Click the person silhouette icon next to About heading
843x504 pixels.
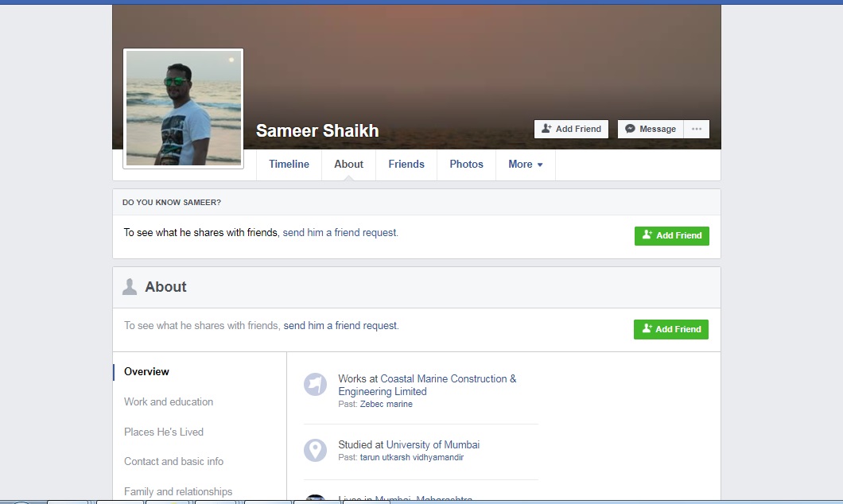tap(130, 286)
